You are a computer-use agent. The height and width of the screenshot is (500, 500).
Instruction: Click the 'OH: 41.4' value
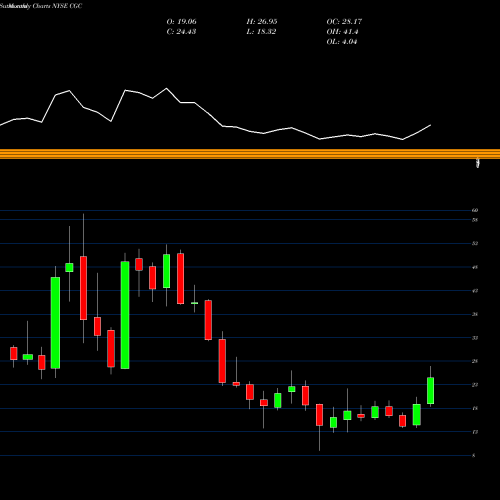click(x=342, y=32)
